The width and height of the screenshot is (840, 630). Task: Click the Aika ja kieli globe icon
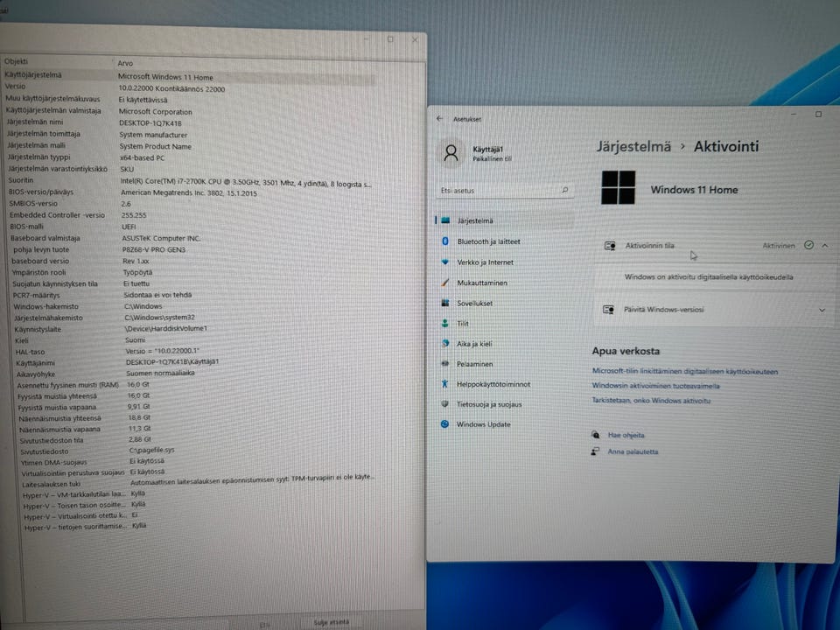click(444, 343)
